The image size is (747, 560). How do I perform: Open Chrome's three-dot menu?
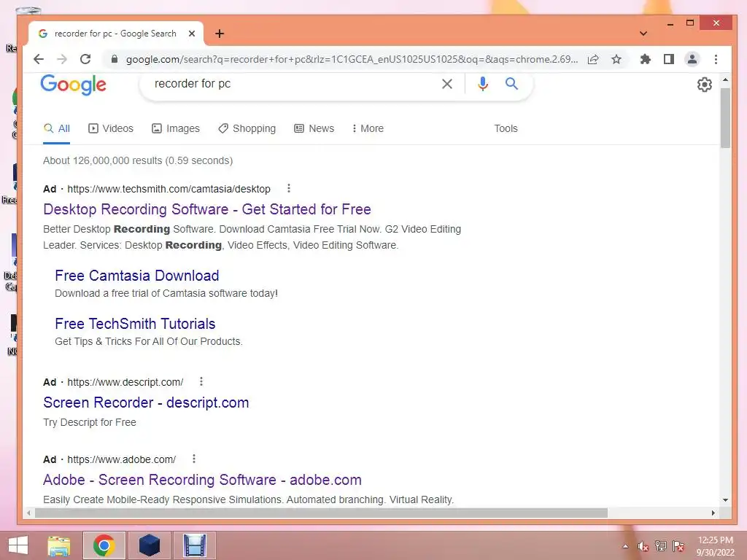click(716, 59)
